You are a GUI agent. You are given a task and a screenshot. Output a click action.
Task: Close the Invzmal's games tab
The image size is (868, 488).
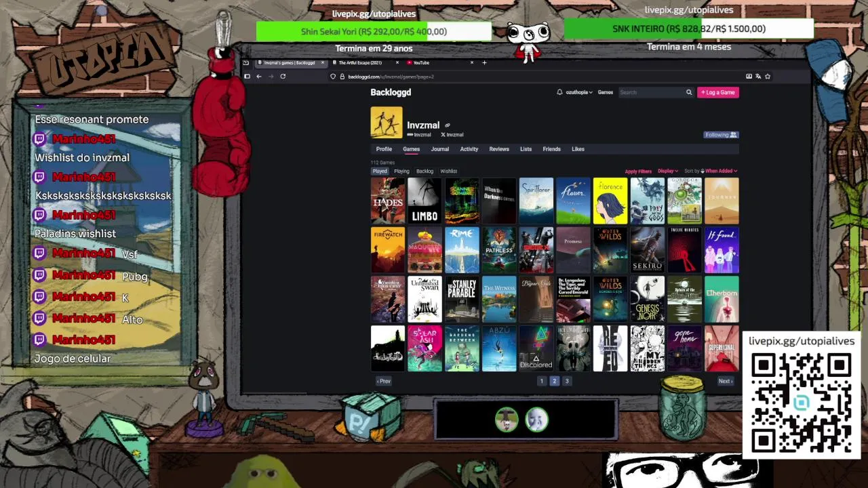coord(323,62)
